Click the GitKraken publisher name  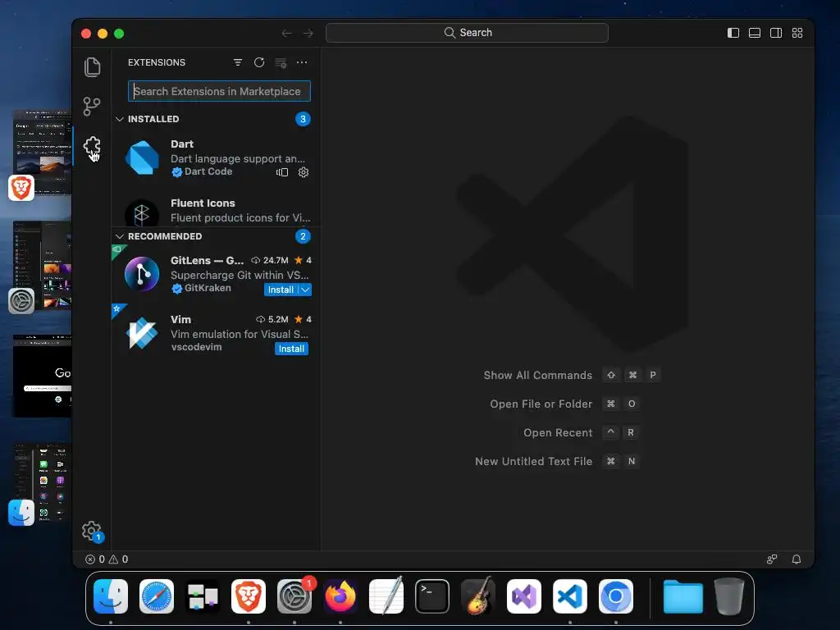pos(208,288)
